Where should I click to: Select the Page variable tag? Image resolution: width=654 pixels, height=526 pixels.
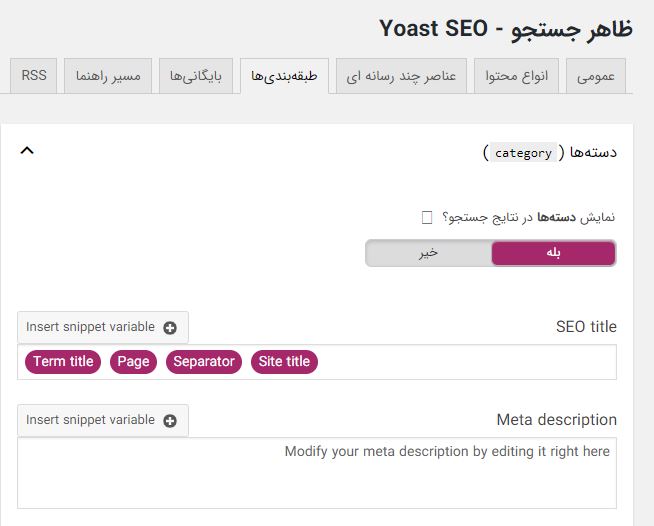(x=133, y=362)
